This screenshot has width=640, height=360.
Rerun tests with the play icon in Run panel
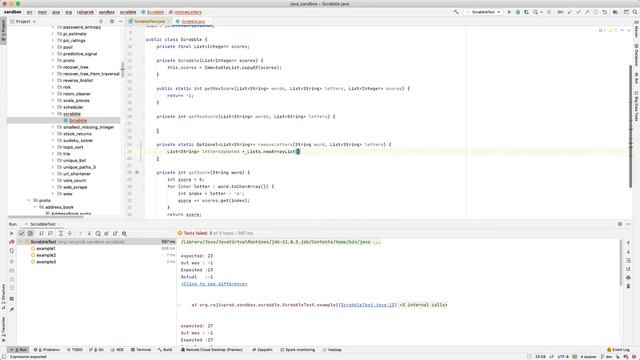[x=11, y=233]
